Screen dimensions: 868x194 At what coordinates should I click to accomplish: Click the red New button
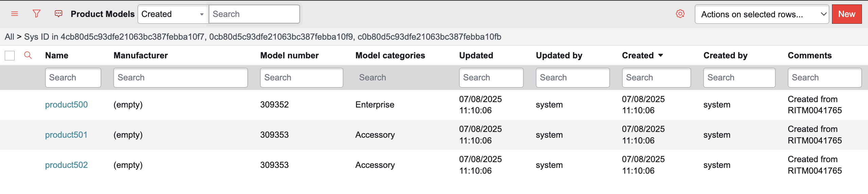(847, 14)
